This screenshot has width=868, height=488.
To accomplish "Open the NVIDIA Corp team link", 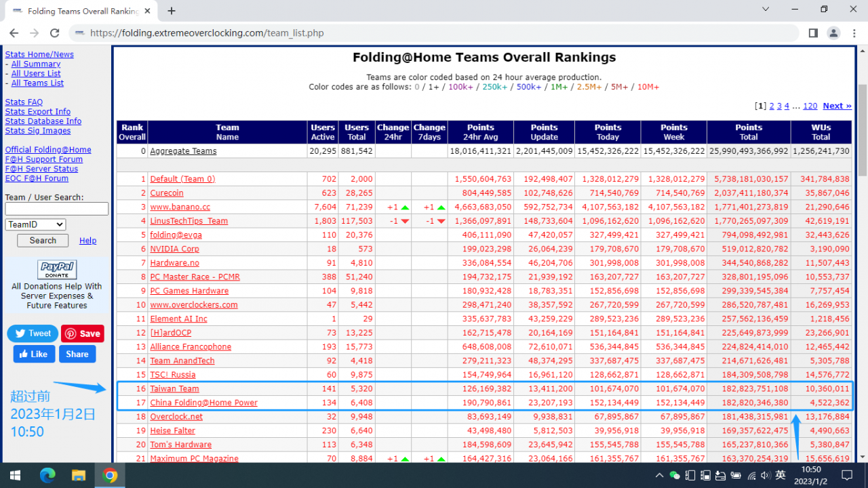I will tap(175, 249).
